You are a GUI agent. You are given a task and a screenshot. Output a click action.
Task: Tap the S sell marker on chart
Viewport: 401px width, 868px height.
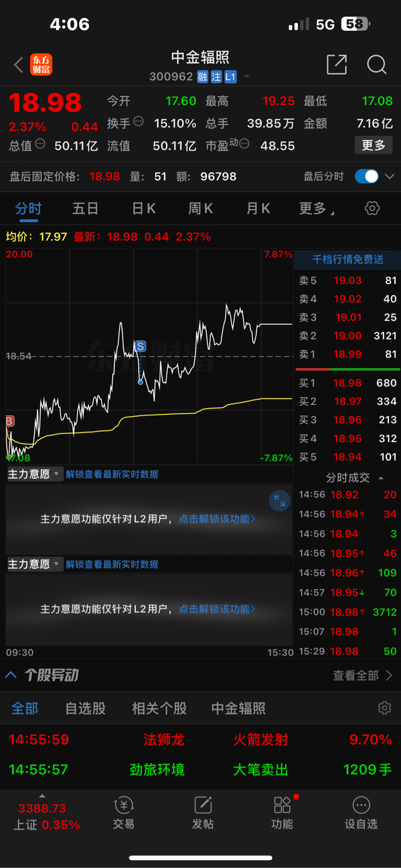pyautogui.click(x=140, y=346)
